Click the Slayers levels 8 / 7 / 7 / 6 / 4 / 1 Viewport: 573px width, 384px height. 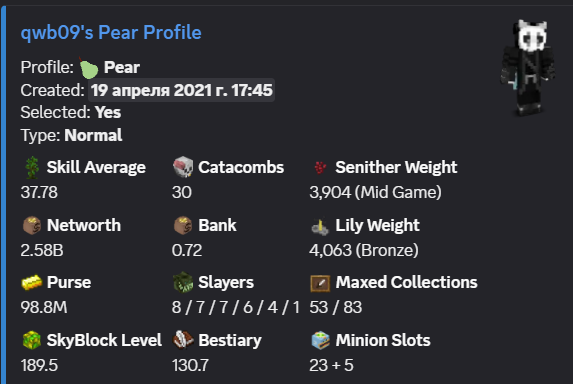pos(236,307)
